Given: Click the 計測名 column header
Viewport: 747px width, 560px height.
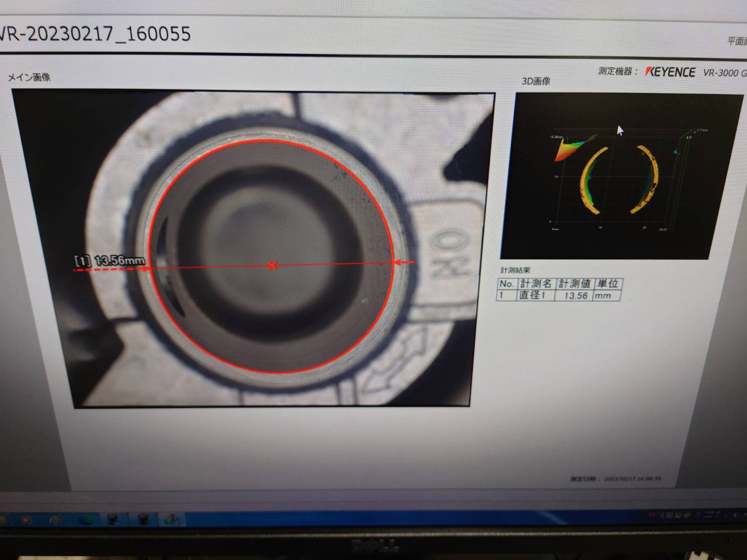Looking at the screenshot, I should (x=536, y=284).
